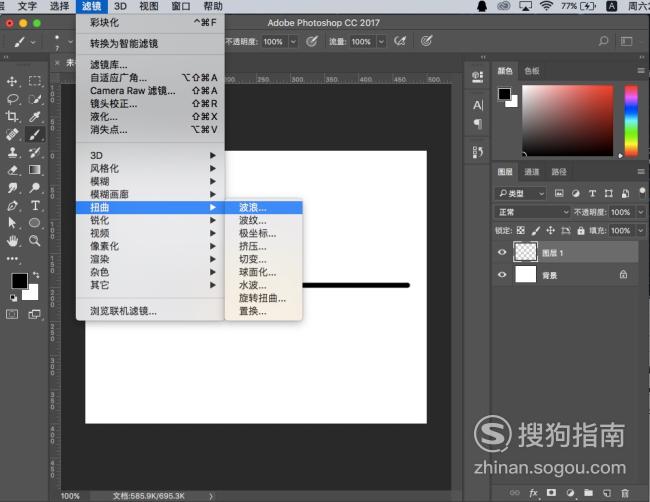
Task: Select the Hand tool
Action: 12,241
